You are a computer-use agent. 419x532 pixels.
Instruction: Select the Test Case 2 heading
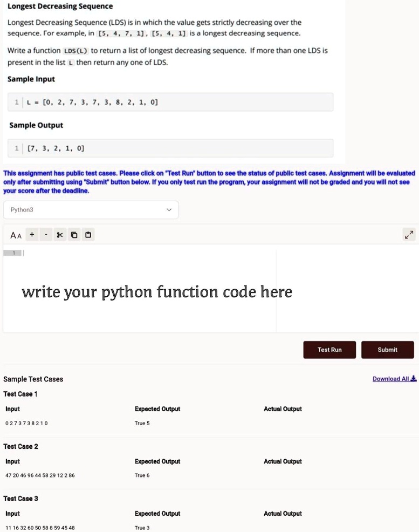tap(20, 447)
